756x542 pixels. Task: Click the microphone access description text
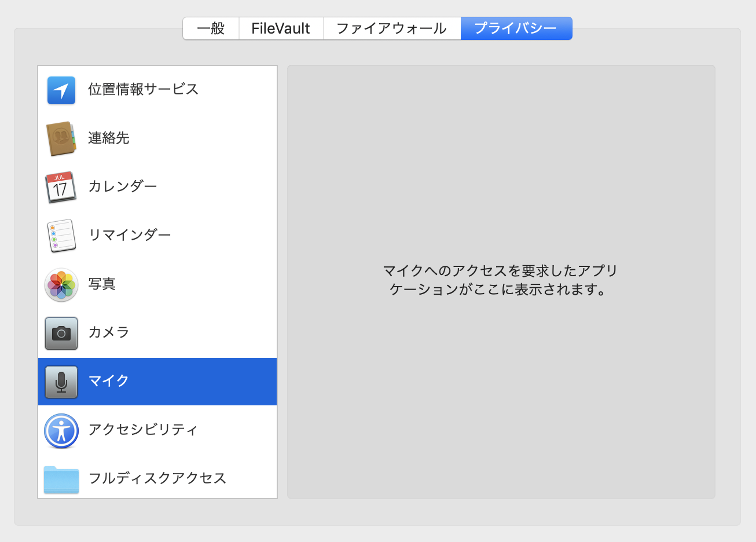(x=501, y=280)
